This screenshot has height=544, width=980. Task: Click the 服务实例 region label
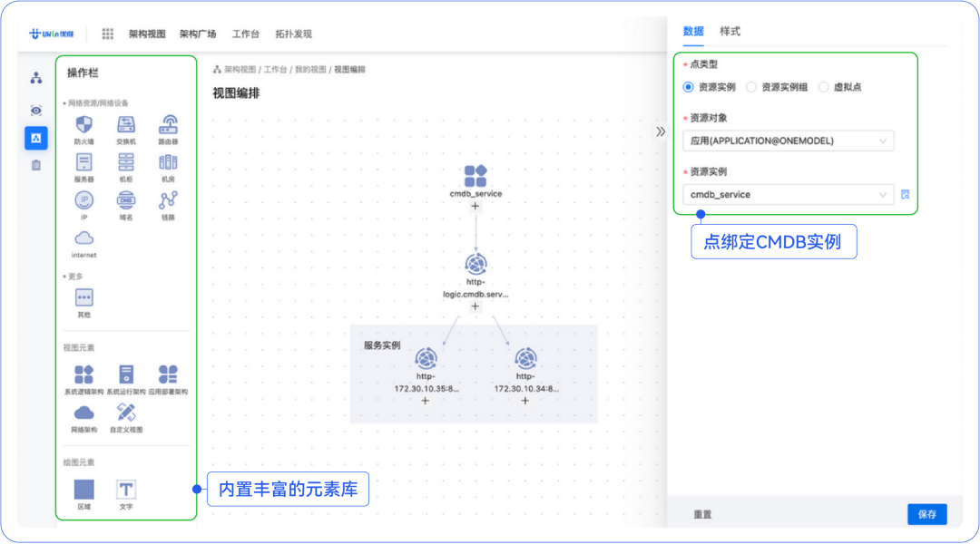tap(382, 345)
